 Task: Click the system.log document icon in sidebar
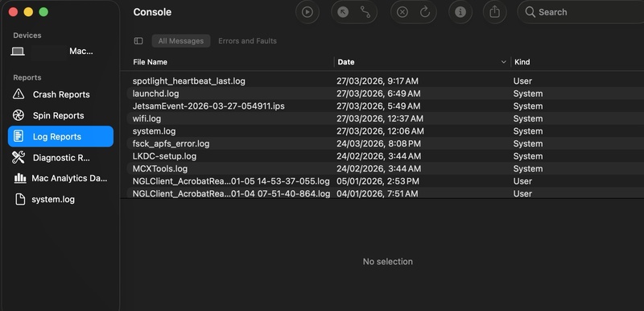point(19,199)
